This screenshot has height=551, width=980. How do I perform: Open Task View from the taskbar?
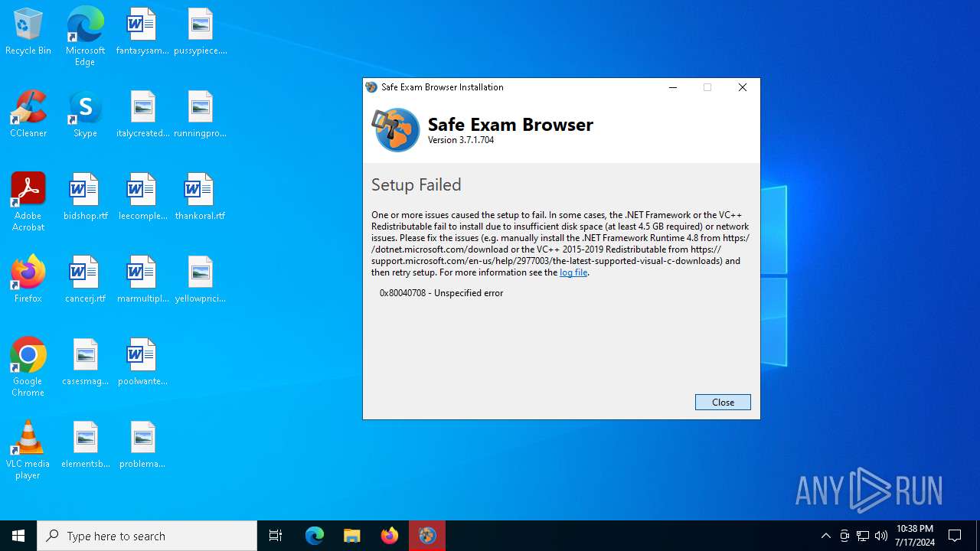[x=276, y=536]
